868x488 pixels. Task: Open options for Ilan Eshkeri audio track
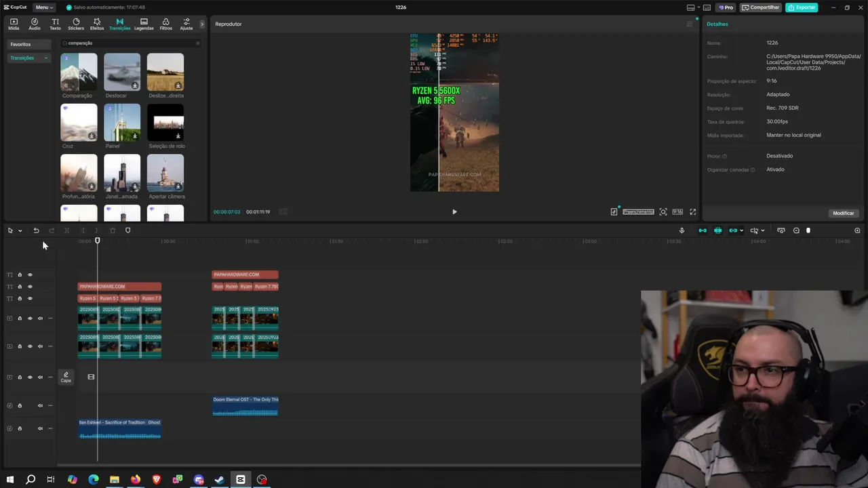pos(50,428)
